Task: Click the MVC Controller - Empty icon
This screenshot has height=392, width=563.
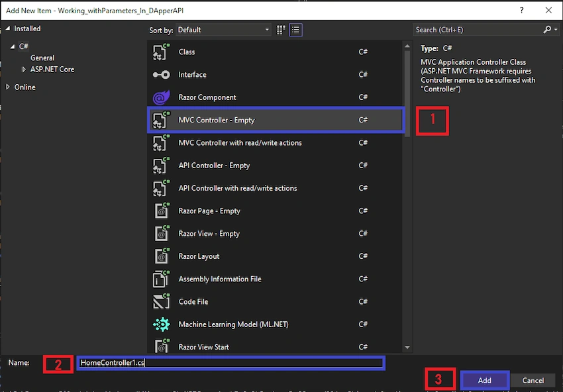Action: (x=161, y=120)
